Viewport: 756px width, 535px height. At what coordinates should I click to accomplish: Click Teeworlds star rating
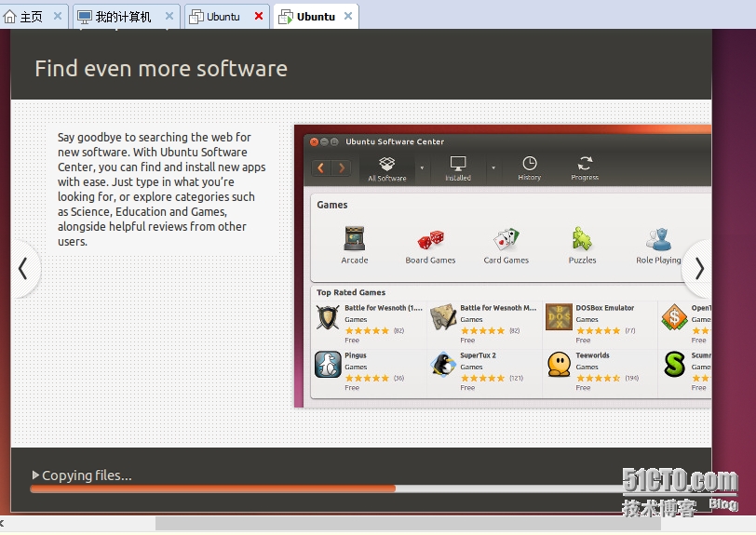tap(599, 379)
